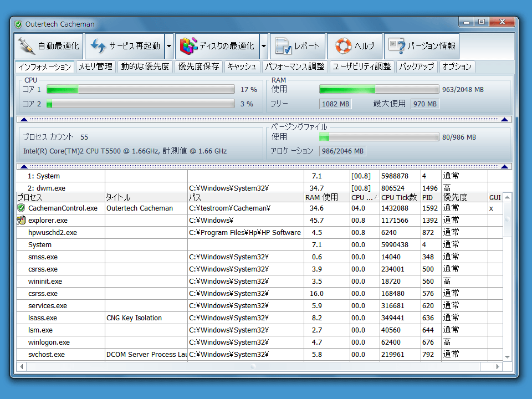Go to the バックアップ tab
The width and height of the screenshot is (532, 399).
click(x=416, y=66)
